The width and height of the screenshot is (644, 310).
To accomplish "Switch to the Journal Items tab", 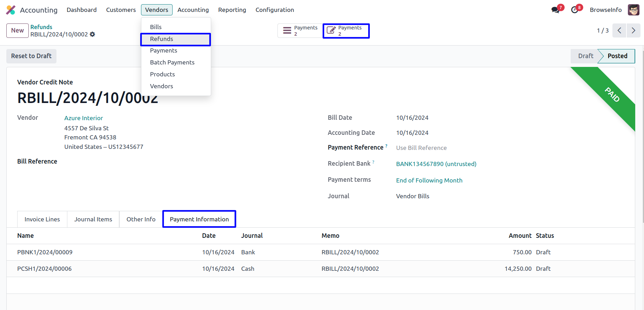I will pos(93,219).
